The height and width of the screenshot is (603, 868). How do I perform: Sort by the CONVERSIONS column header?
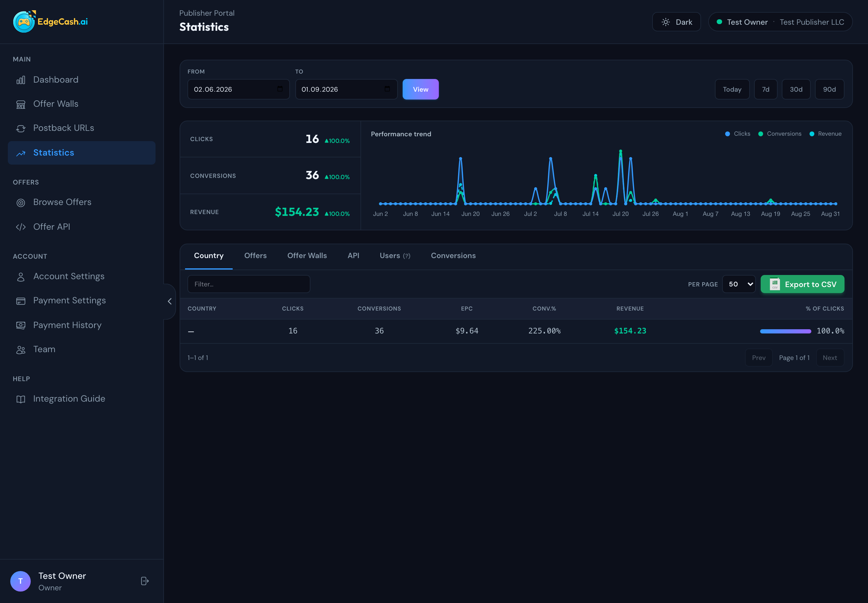(x=379, y=309)
